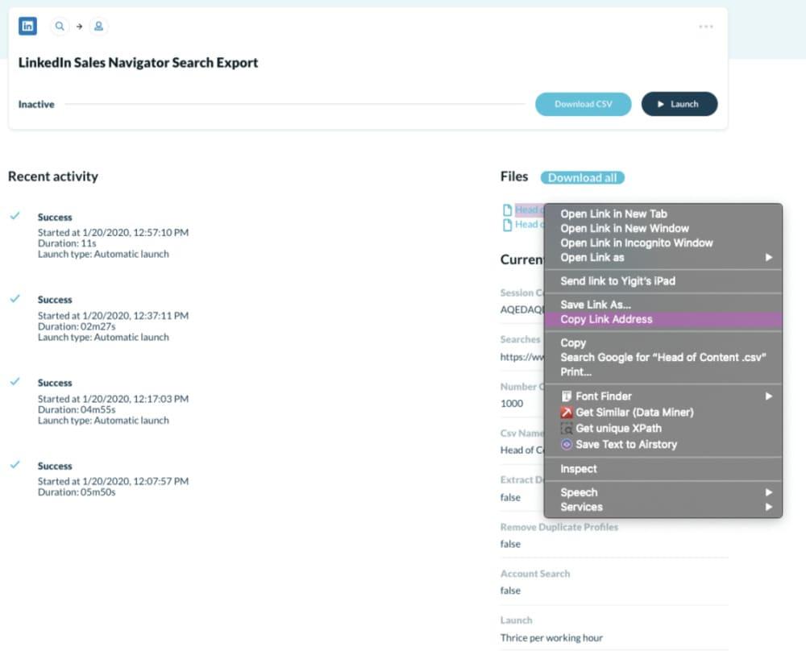Viewport: 806px width, 672px height.
Task: Click the Account Search label
Action: [535, 574]
